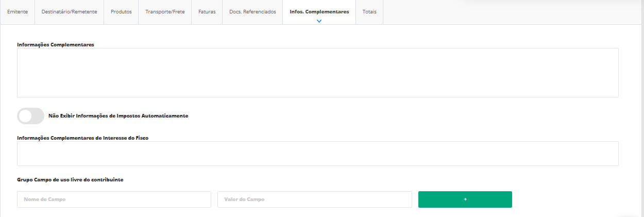Click the Grupo Campo de uso livre label
644x217 pixels.
(x=70, y=180)
